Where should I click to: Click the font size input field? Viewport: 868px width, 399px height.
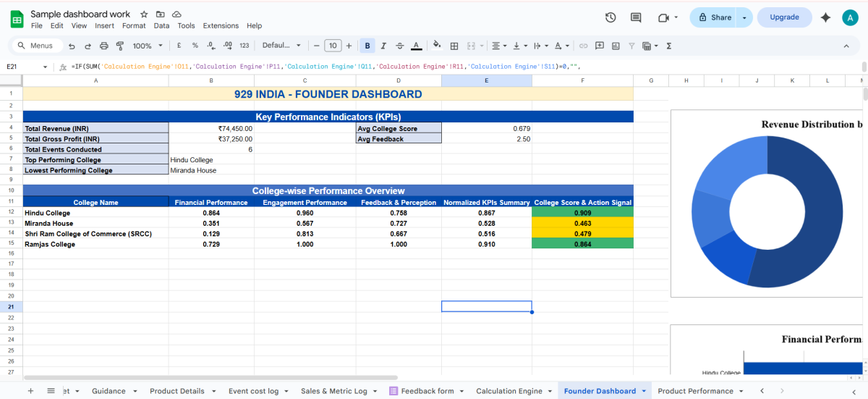click(x=332, y=46)
